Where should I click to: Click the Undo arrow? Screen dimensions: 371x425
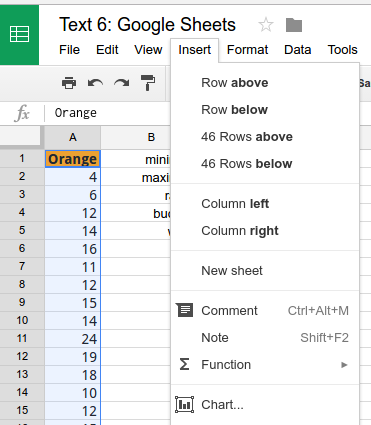point(95,83)
